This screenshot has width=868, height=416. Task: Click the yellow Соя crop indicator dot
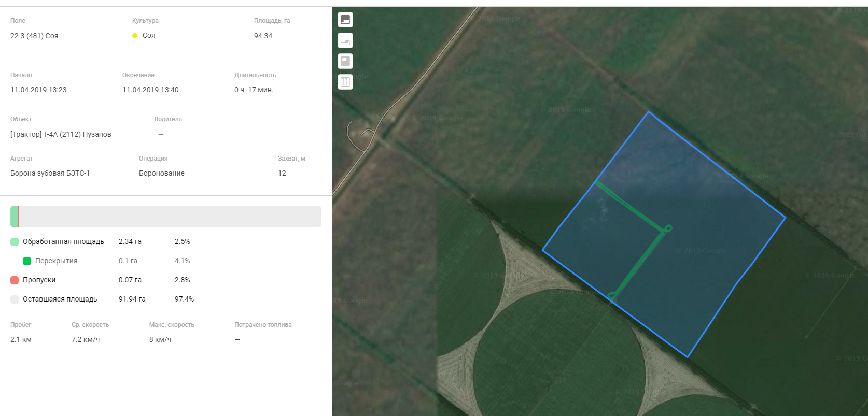pyautogui.click(x=135, y=36)
